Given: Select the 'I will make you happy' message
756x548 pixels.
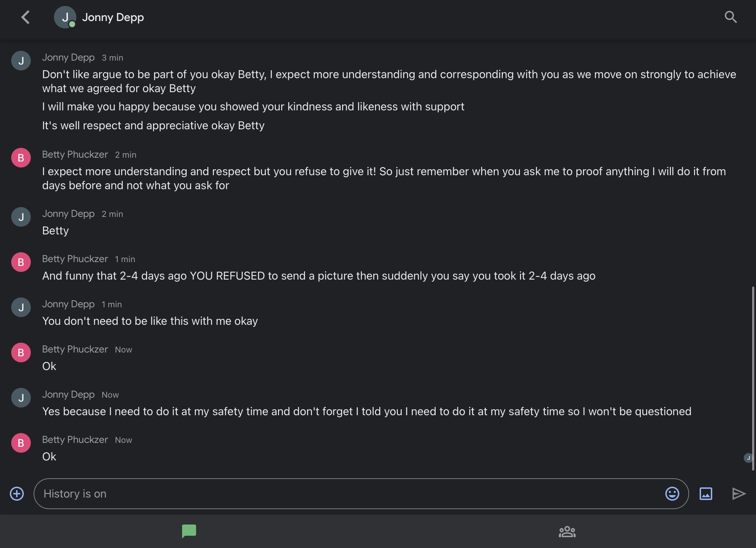Looking at the screenshot, I should [x=253, y=107].
